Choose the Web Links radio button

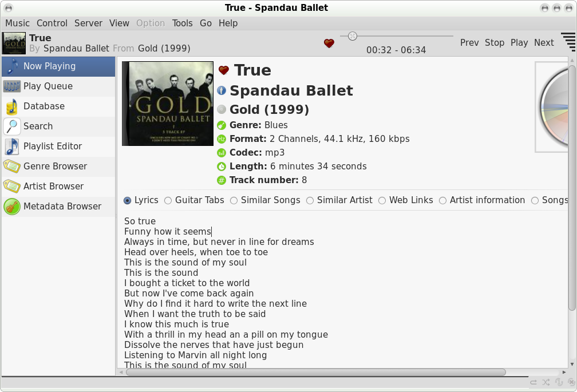pyautogui.click(x=382, y=200)
